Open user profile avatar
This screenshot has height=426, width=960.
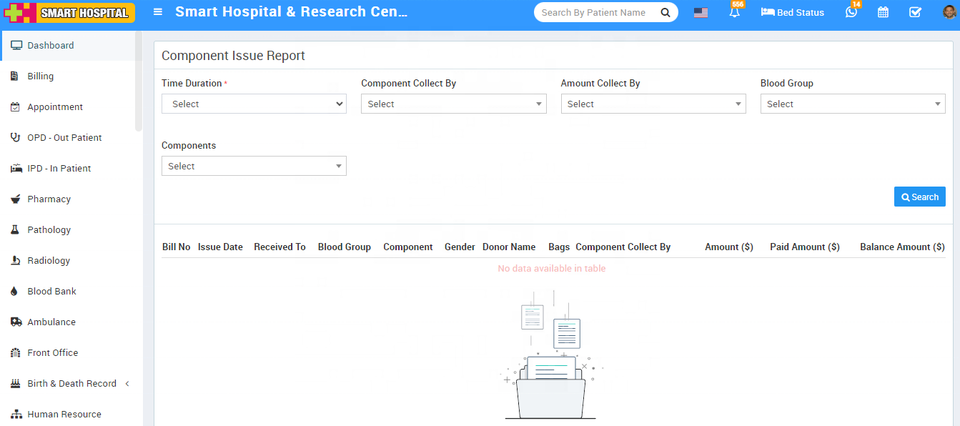coord(950,12)
